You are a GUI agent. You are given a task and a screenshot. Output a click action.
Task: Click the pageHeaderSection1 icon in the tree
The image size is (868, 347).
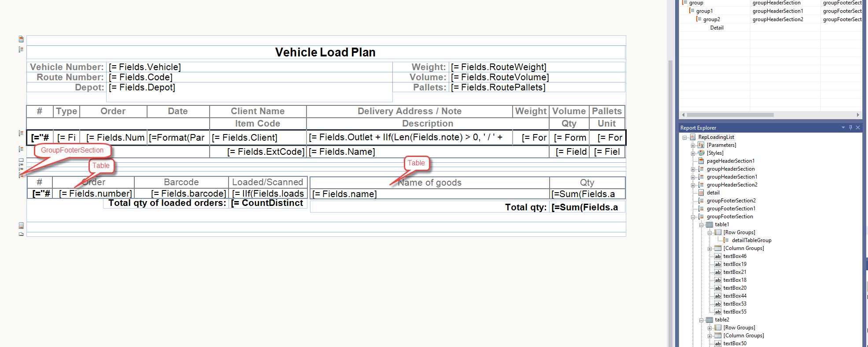tap(701, 161)
